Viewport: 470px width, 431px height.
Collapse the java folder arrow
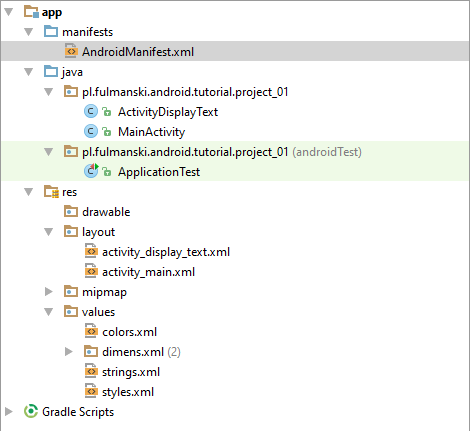point(29,72)
